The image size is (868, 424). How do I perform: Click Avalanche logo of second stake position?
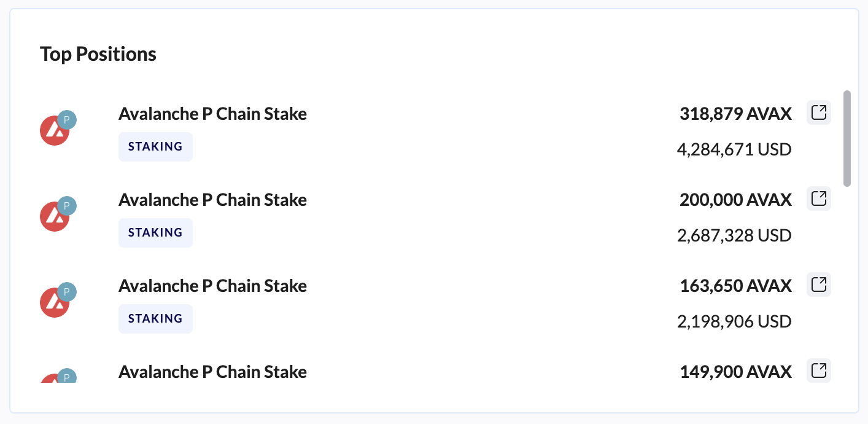click(54, 216)
